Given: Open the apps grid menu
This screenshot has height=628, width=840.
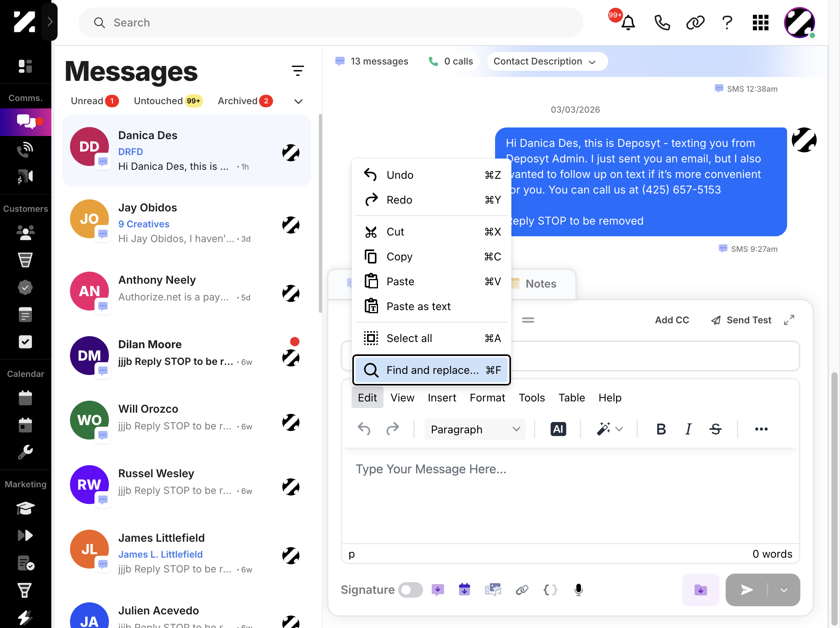Looking at the screenshot, I should (x=760, y=23).
